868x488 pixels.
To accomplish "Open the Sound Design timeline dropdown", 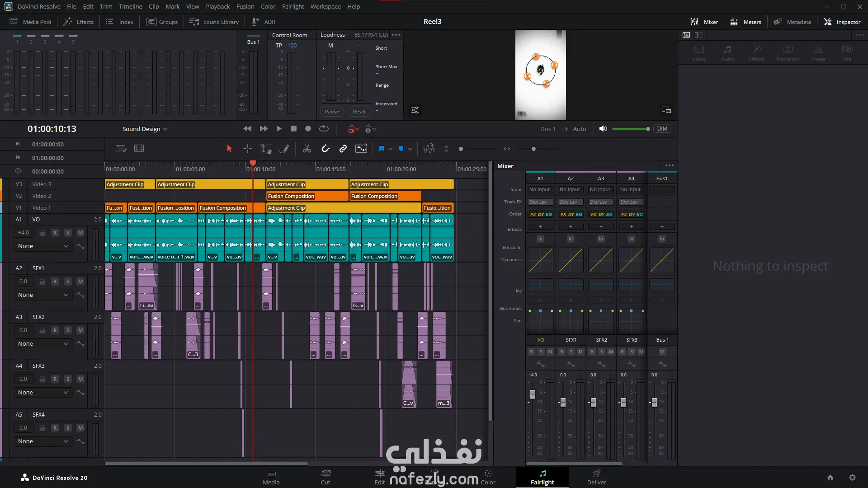I will click(x=145, y=129).
